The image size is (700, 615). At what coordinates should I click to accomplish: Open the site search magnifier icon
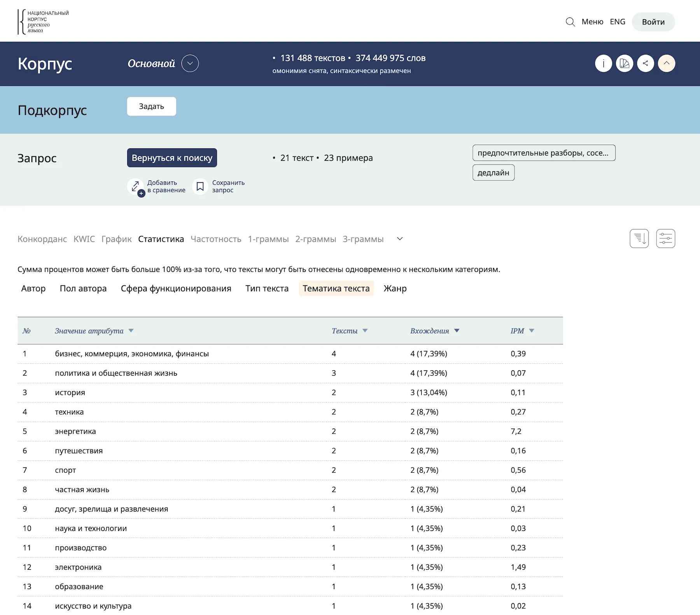coord(570,22)
